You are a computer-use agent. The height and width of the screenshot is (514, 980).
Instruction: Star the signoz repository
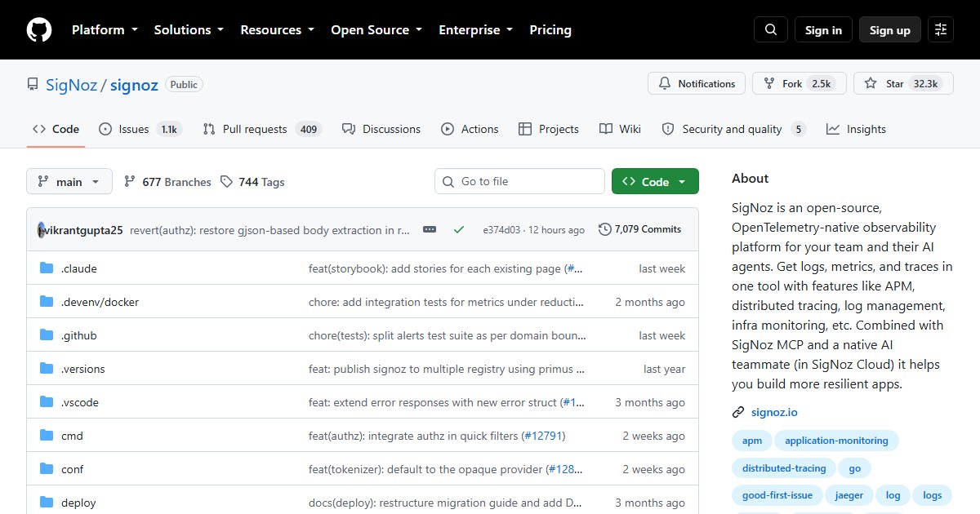pos(903,83)
